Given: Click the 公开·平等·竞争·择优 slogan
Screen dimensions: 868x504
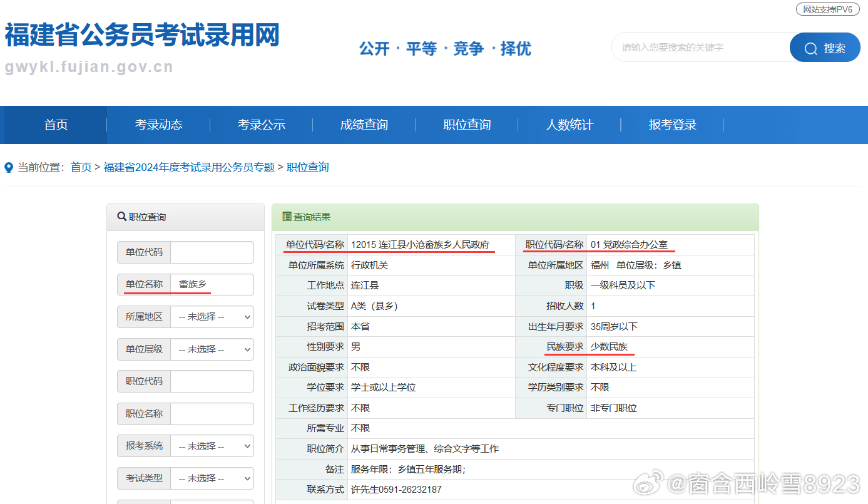Looking at the screenshot, I should point(445,49).
